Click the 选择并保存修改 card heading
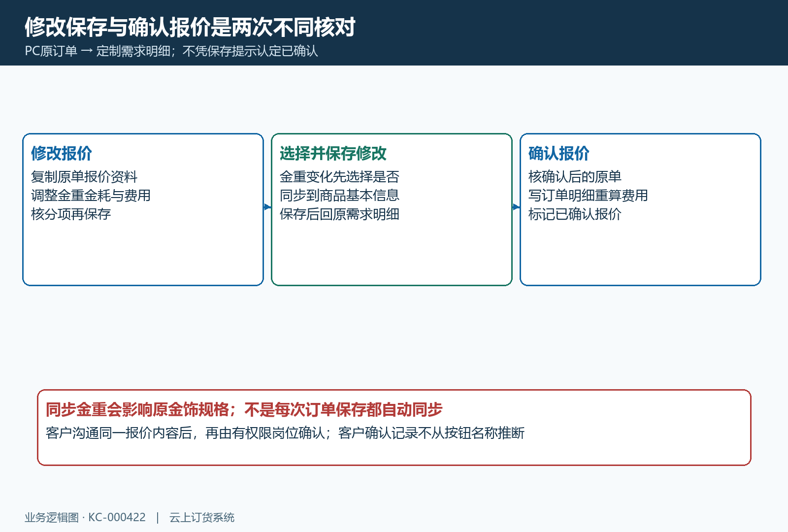 (333, 153)
